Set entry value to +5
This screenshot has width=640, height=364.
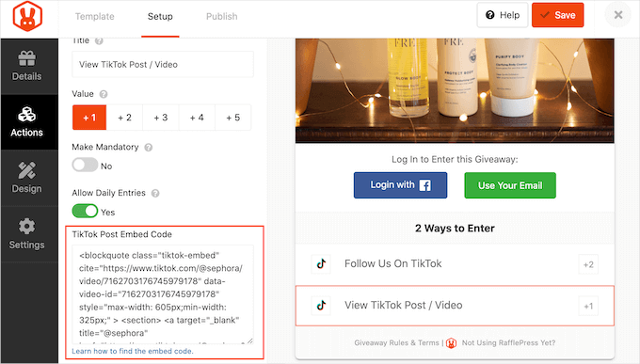coord(233,118)
